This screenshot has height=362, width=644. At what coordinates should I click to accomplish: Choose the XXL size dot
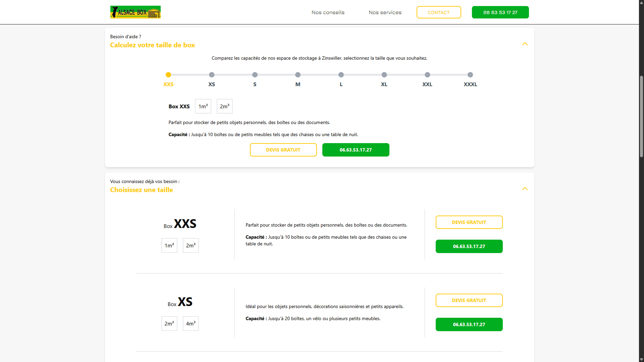pos(427,75)
